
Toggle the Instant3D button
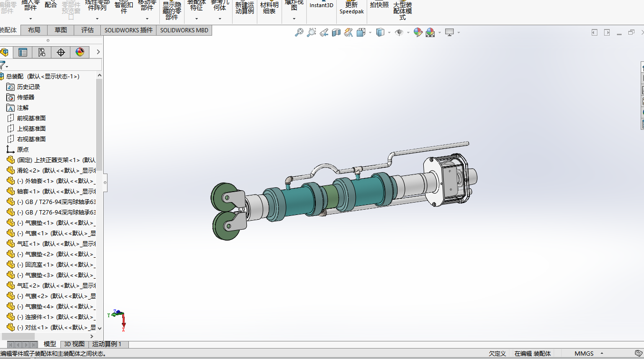[x=322, y=6]
